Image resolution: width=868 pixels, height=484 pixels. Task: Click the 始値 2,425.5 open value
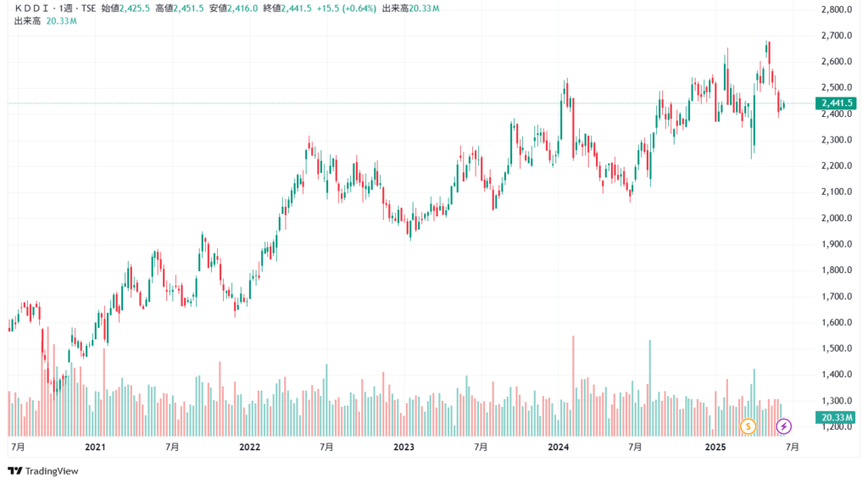[125, 8]
